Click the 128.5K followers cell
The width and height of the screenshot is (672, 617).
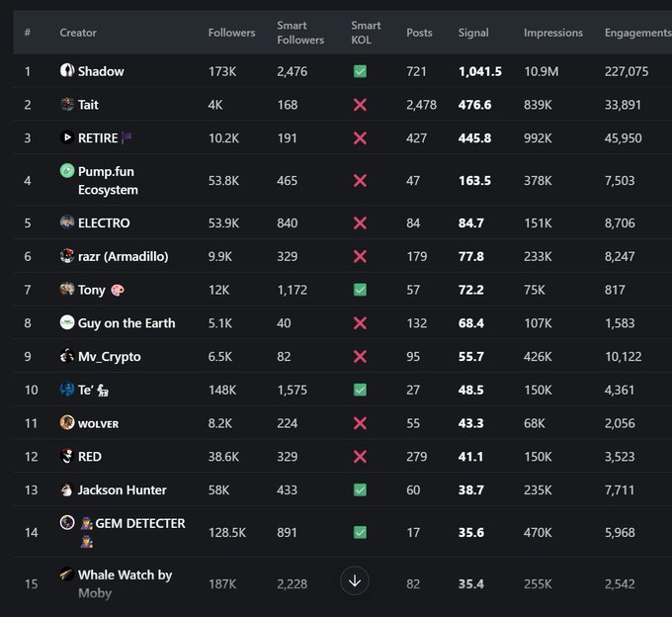click(x=227, y=532)
